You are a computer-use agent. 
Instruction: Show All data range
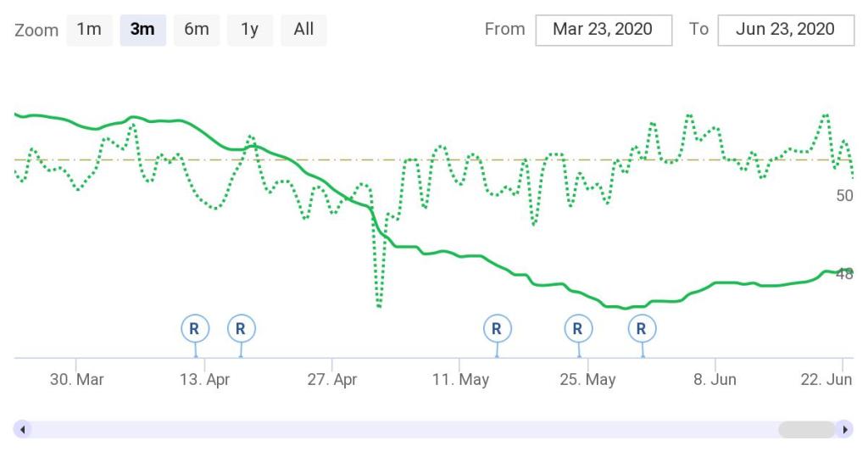coord(303,30)
